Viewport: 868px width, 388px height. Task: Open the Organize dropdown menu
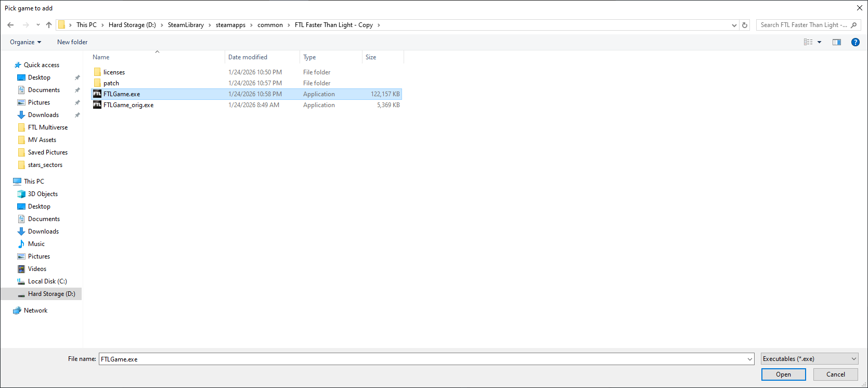25,42
